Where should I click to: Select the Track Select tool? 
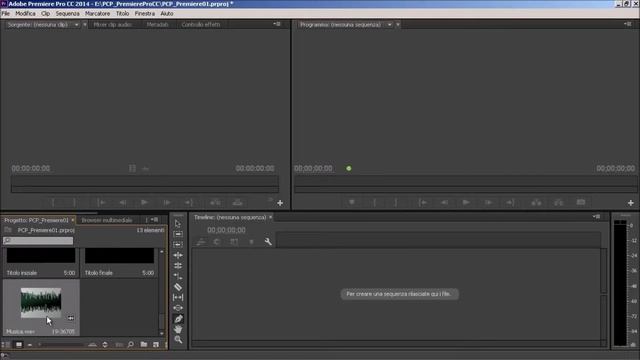178,234
